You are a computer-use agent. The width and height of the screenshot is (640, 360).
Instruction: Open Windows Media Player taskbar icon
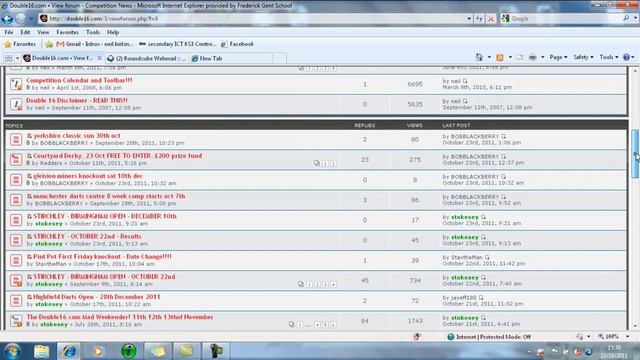[x=98, y=351]
